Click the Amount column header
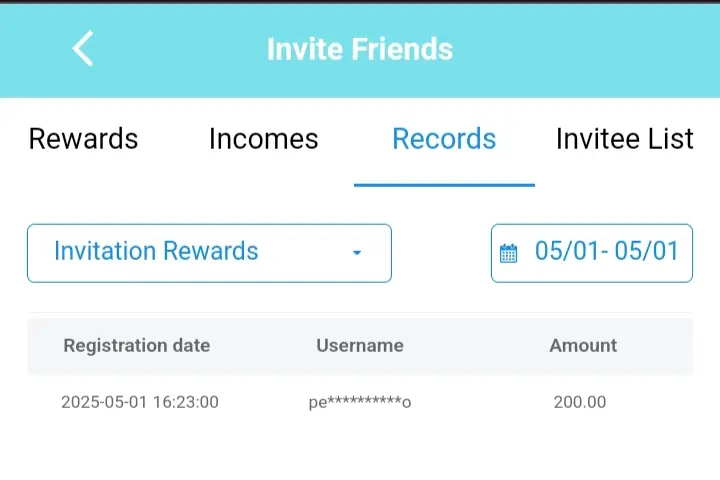This screenshot has width=720, height=480. tap(583, 345)
